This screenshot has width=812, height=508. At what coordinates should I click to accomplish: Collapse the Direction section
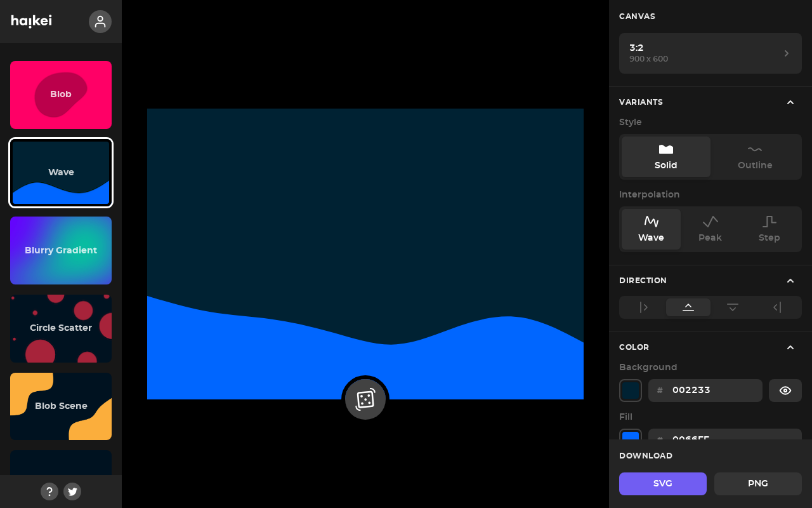(790, 281)
